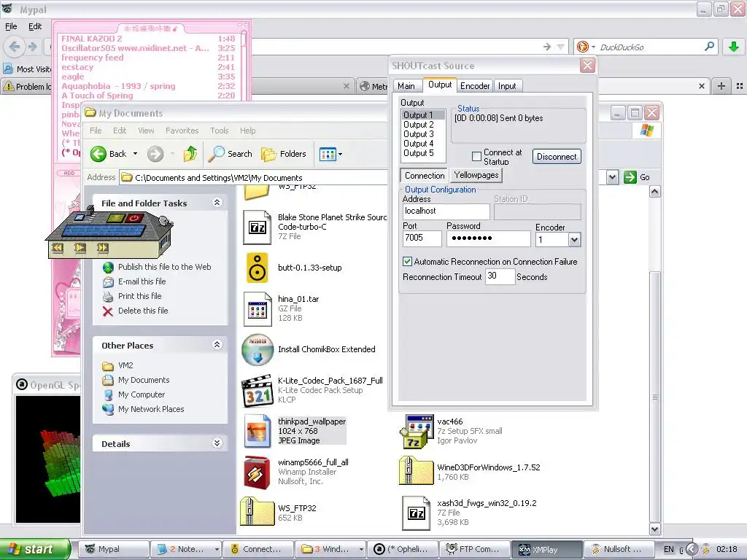Click the Address field containing localhost

coord(446,211)
